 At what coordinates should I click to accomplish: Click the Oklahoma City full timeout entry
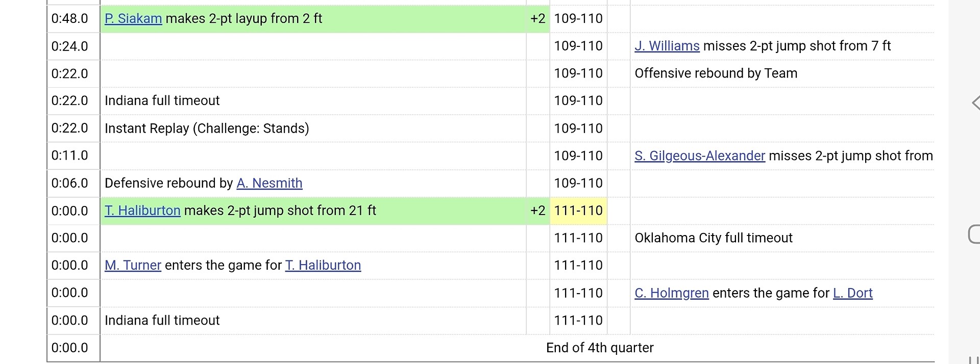[x=713, y=238]
